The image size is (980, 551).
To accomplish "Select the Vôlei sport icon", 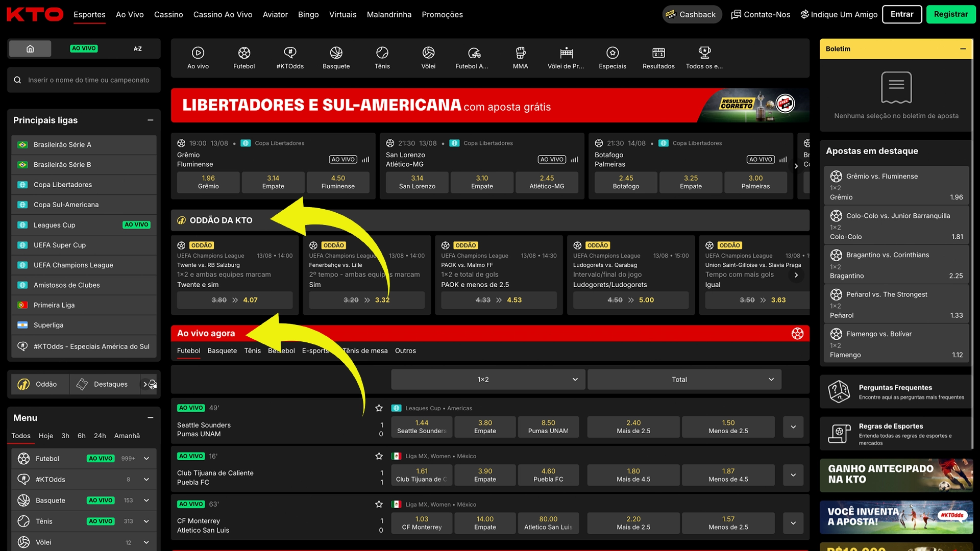I will (x=428, y=58).
